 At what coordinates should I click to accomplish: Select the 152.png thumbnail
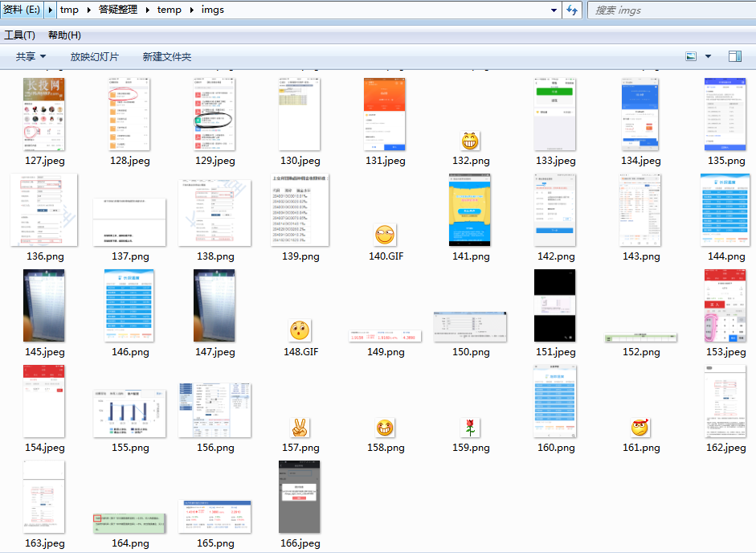[x=640, y=338]
